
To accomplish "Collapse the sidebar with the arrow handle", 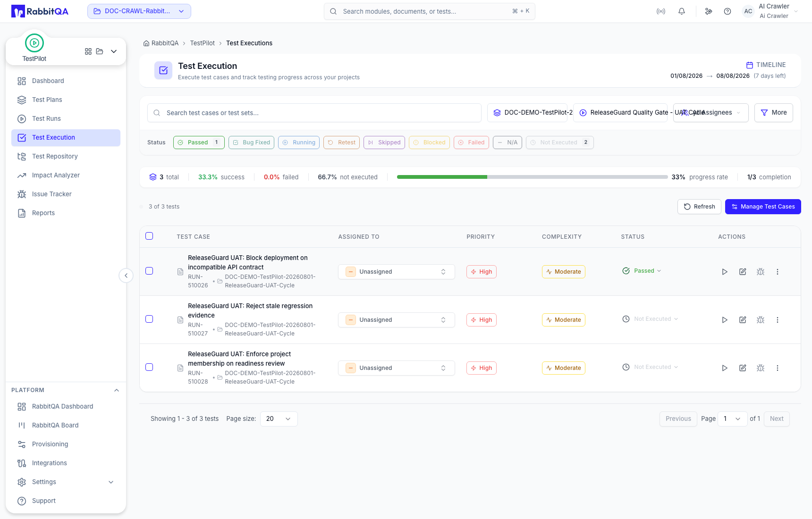I will [126, 276].
